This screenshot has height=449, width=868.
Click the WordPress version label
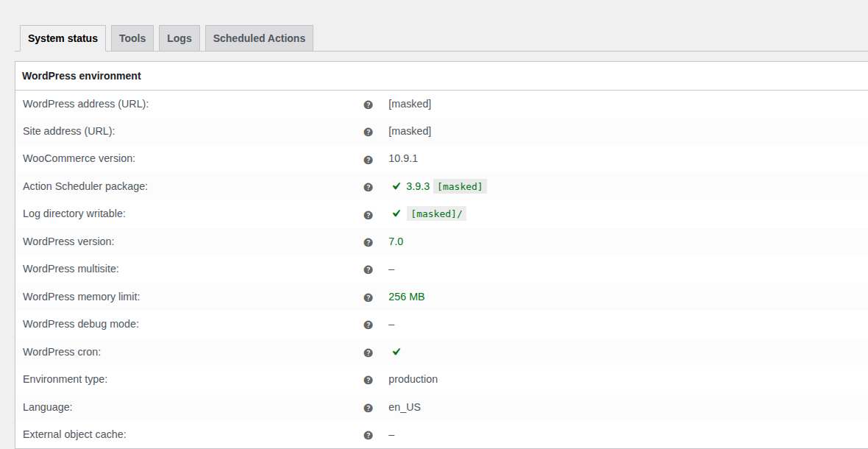coord(68,241)
